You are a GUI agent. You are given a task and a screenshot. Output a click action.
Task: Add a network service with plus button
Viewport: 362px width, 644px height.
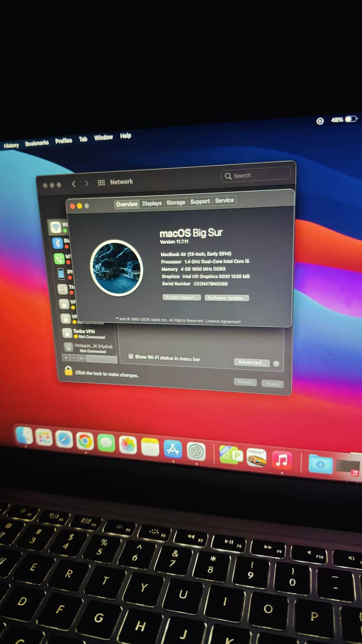click(x=66, y=358)
